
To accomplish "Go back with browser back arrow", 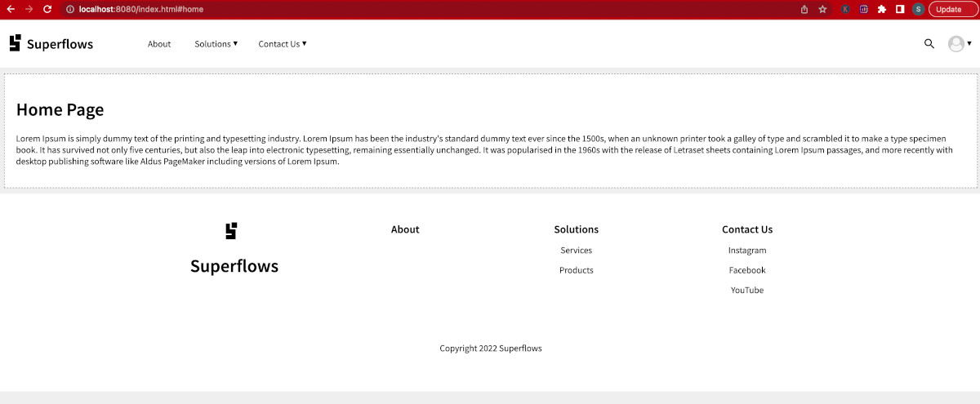I will [11, 9].
